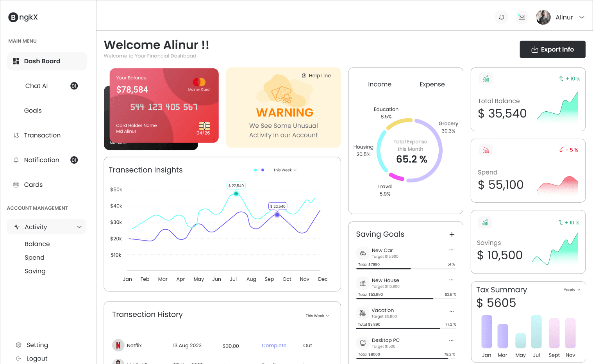Open Goals in the main menu
The width and height of the screenshot is (593, 364).
[x=33, y=111]
